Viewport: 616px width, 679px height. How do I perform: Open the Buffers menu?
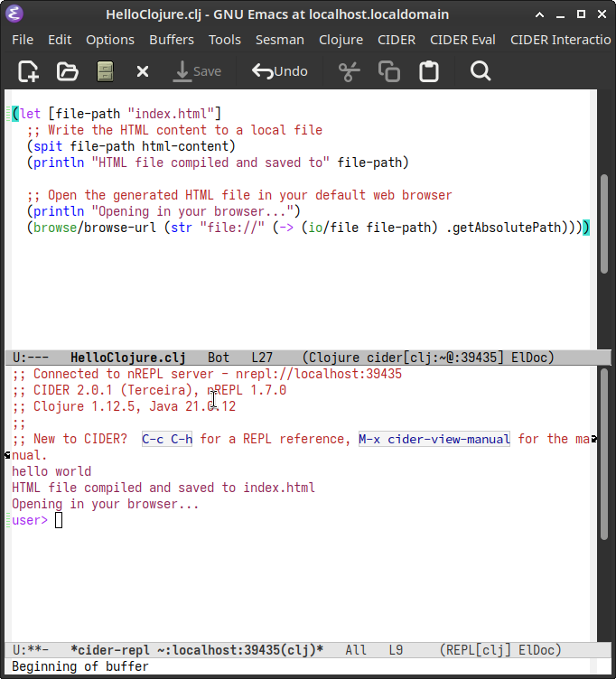tap(172, 40)
